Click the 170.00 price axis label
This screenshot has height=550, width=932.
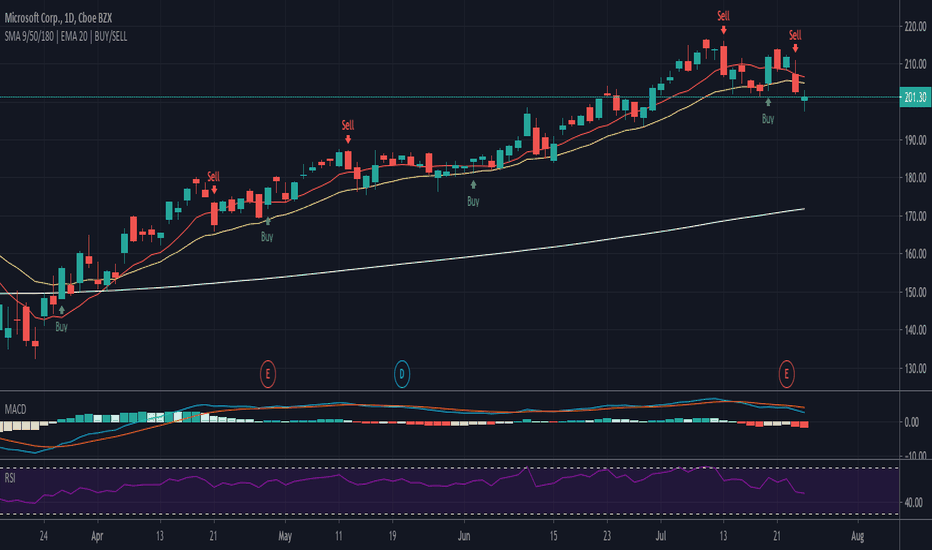tap(915, 216)
